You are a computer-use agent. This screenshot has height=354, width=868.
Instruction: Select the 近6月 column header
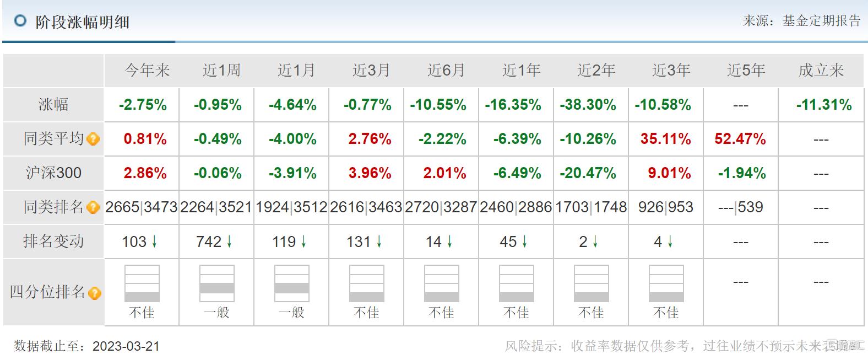[x=446, y=70]
